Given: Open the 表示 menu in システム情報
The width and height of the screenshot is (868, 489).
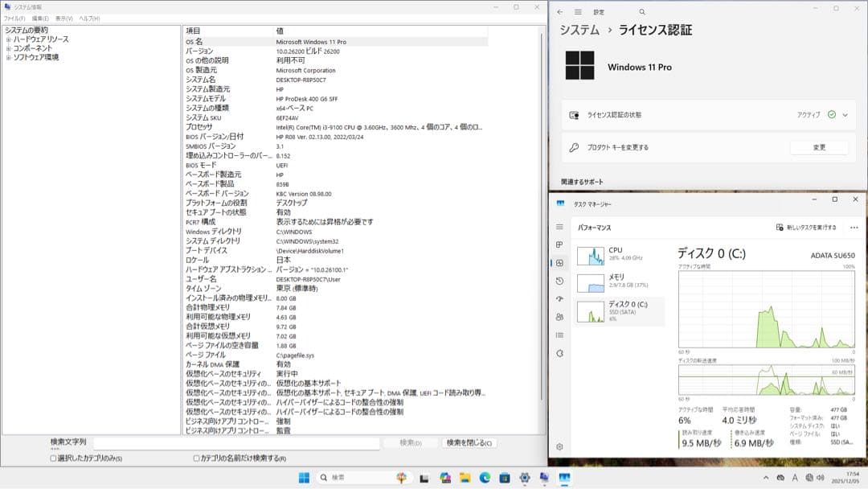Looking at the screenshot, I should 63,18.
